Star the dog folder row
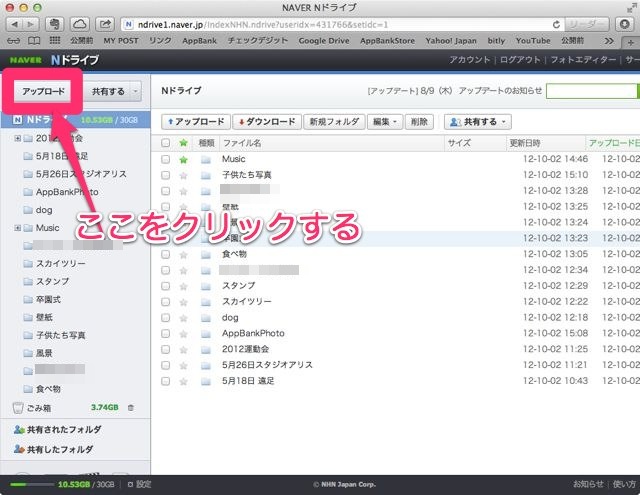This screenshot has width=640, height=495. [184, 318]
